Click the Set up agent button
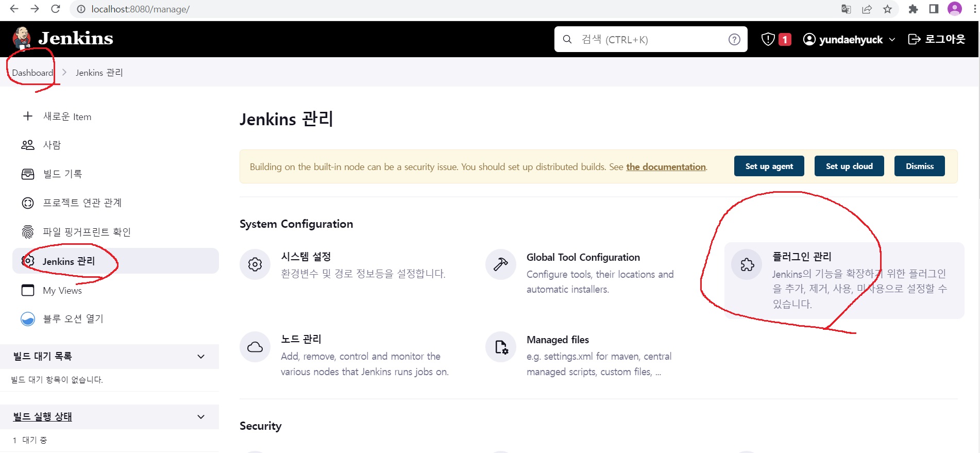The image size is (980, 453). pyautogui.click(x=769, y=166)
